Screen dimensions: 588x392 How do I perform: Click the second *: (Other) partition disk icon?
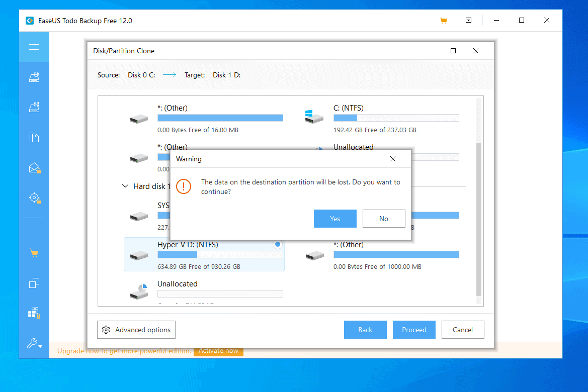coord(139,158)
